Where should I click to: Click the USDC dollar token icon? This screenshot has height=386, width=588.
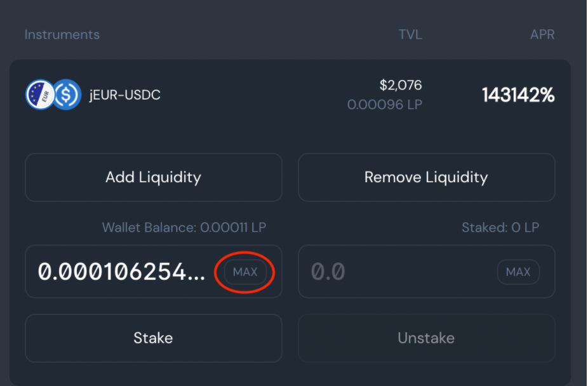tap(67, 95)
